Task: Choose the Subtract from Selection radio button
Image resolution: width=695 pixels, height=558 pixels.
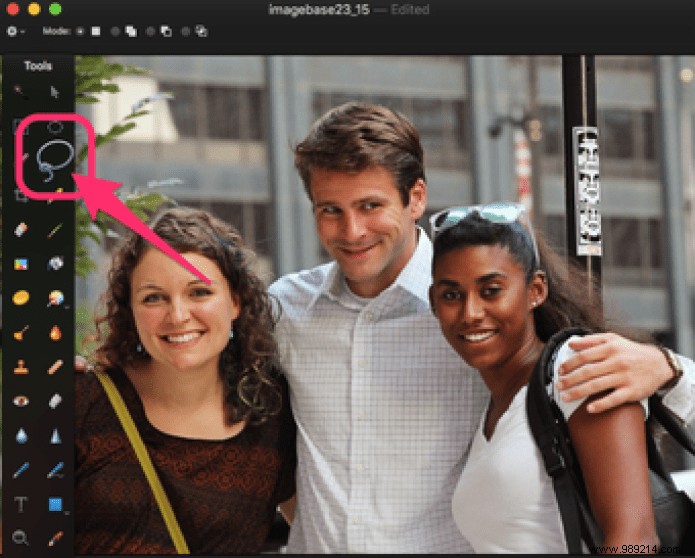Action: tap(150, 31)
